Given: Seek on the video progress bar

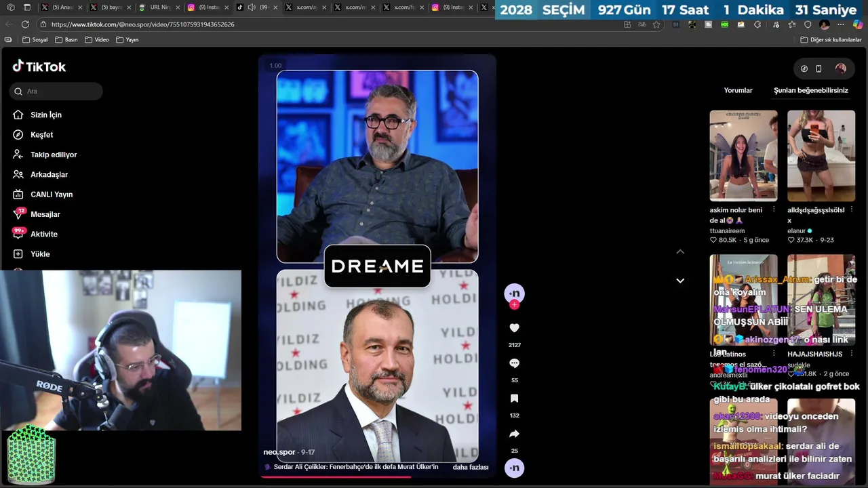Looking at the screenshot, I should tap(377, 476).
